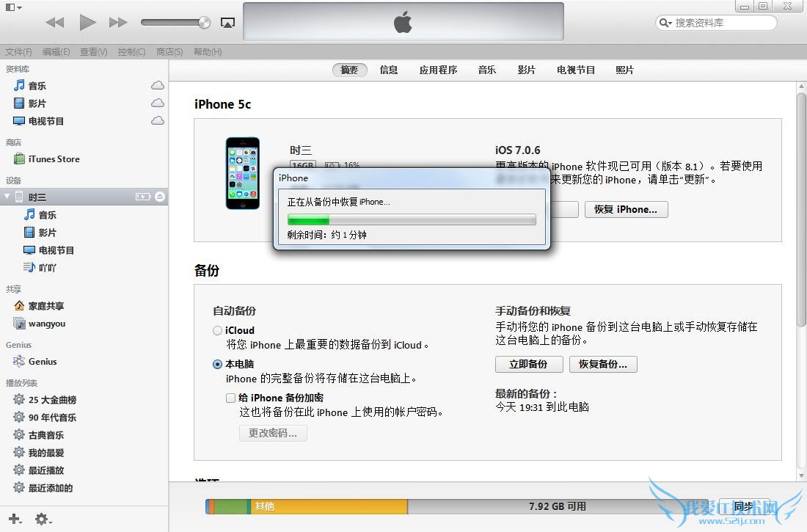Enable 给 iPhone 备份加密 checkbox

[x=231, y=397]
